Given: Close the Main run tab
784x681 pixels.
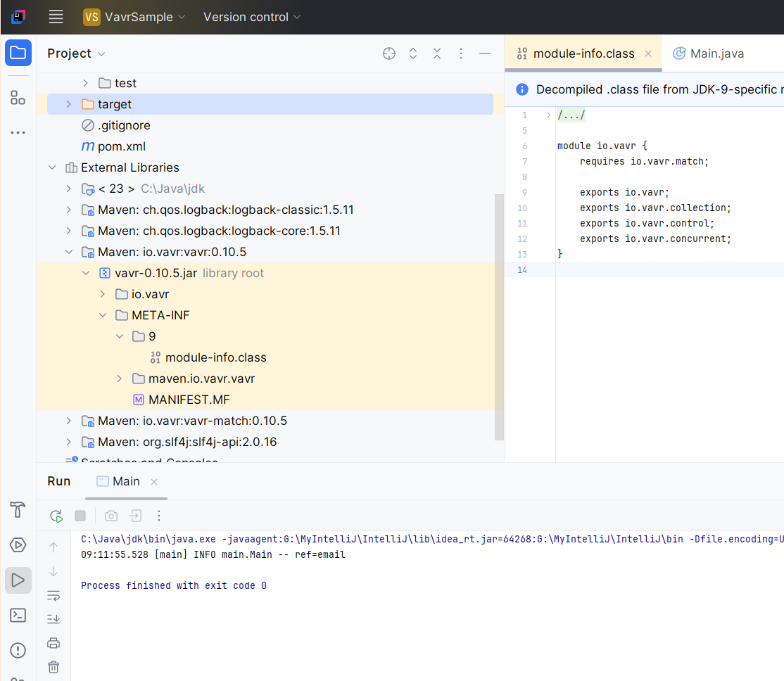Looking at the screenshot, I should point(154,481).
